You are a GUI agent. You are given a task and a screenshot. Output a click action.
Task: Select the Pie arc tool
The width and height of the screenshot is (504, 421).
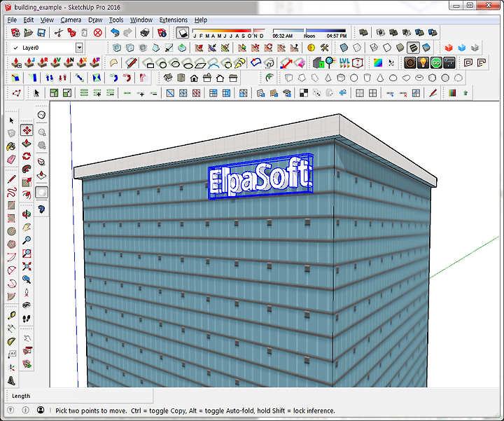tap(12, 296)
